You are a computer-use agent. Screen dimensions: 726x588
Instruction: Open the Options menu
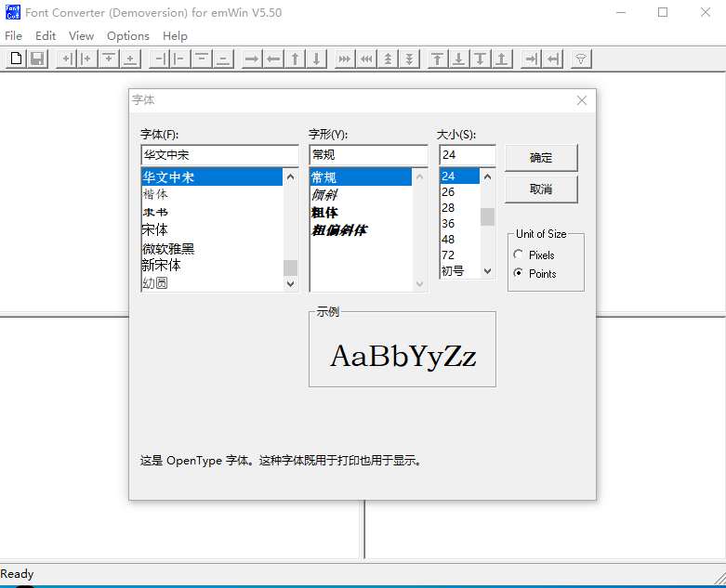pos(128,35)
